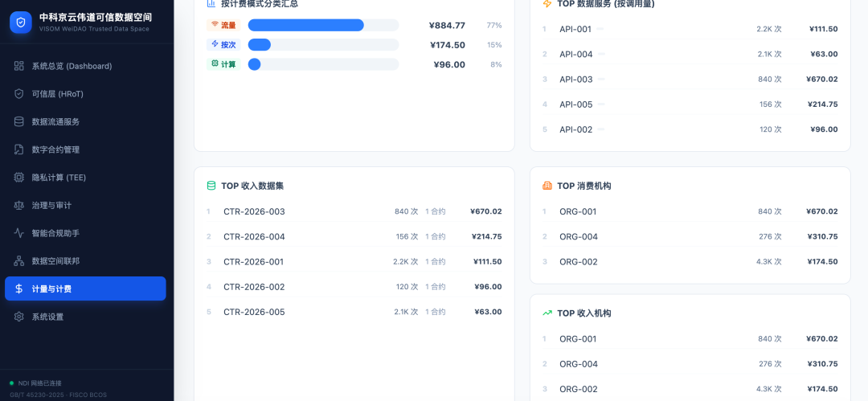Click the dashboard grid icon beside 系统总览
This screenshot has height=401, width=868.
click(18, 66)
